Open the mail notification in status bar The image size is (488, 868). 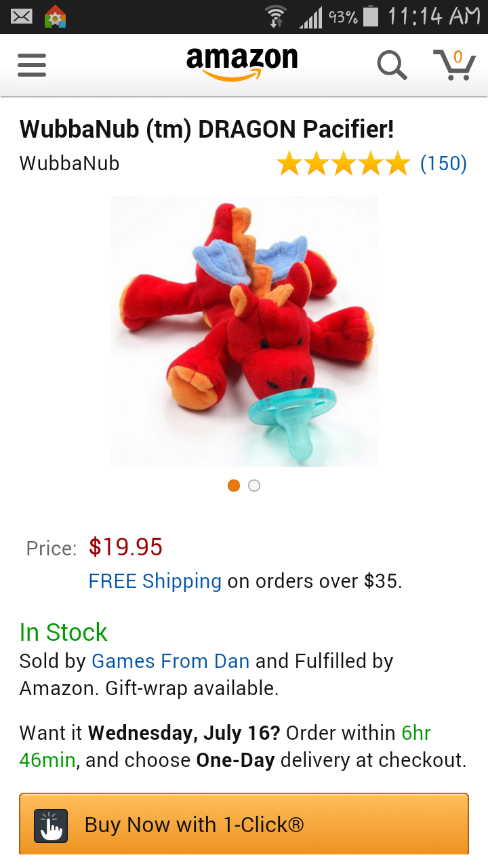point(22,16)
